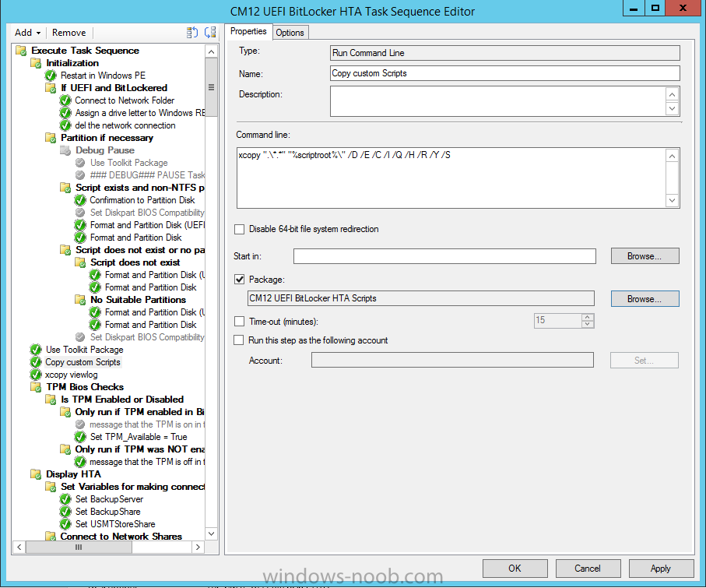This screenshot has height=588, width=706.
Task: Click green check icon beside Restart in Windows PE
Action: coord(51,76)
